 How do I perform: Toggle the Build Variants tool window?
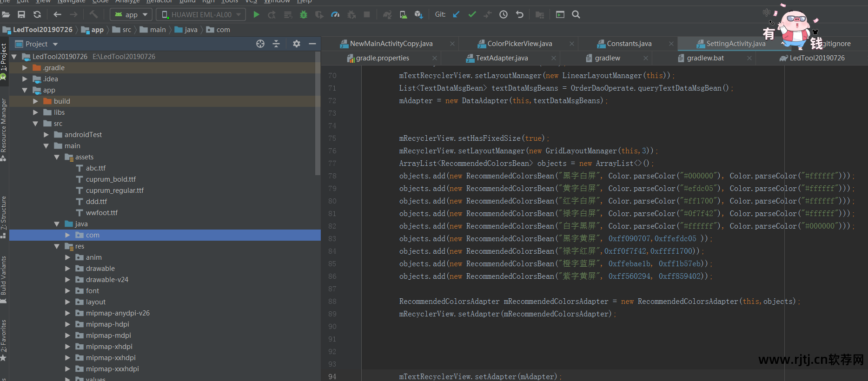pos(4,280)
